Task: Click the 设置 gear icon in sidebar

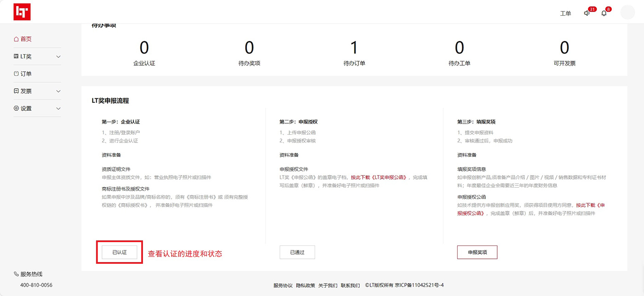Action: pos(17,108)
